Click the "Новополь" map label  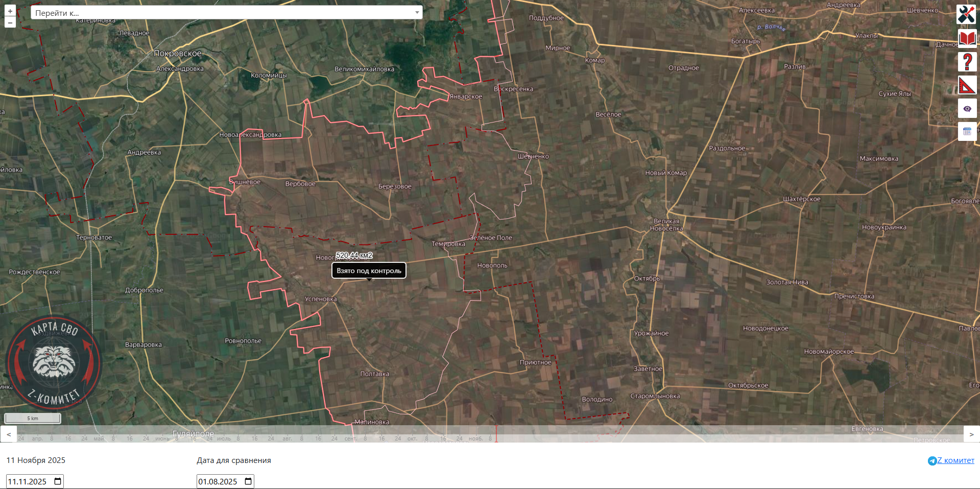click(x=492, y=265)
